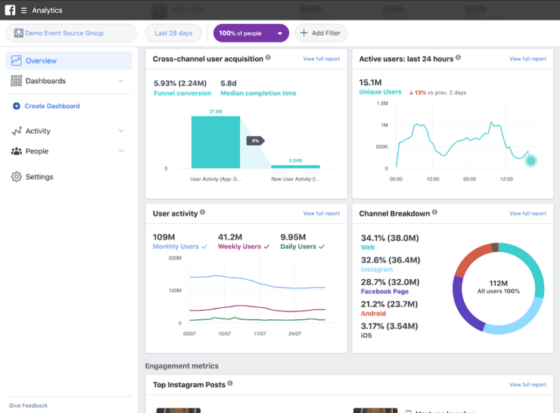This screenshot has height=413, width=560.
Task: Click the Dashboards grid icon
Action: coord(16,81)
